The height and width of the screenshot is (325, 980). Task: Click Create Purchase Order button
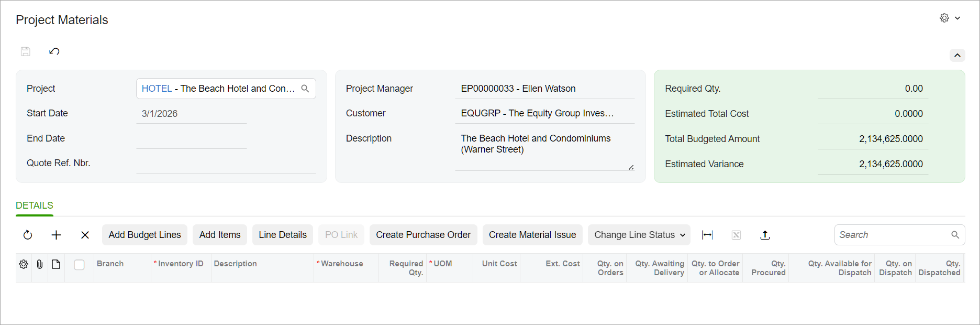coord(423,235)
